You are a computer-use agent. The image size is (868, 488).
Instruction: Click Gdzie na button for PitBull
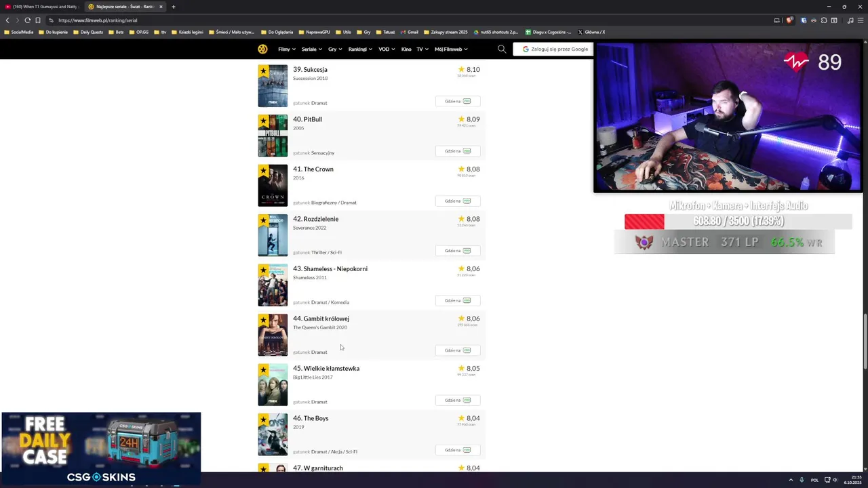[458, 150]
